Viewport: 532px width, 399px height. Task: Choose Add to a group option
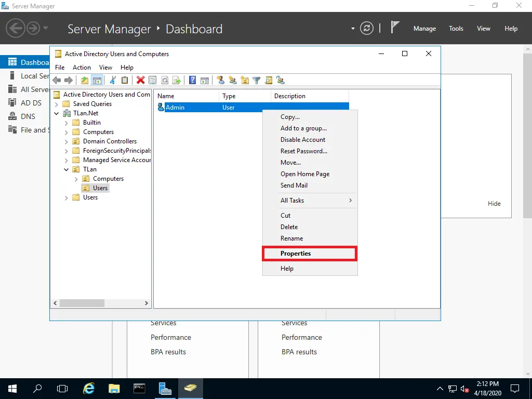(310, 128)
